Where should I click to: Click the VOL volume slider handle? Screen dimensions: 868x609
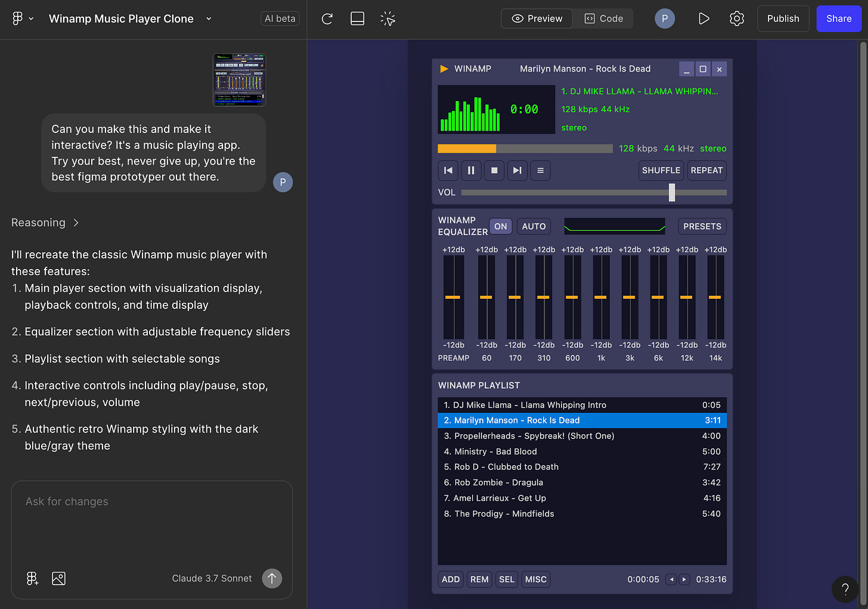672,192
